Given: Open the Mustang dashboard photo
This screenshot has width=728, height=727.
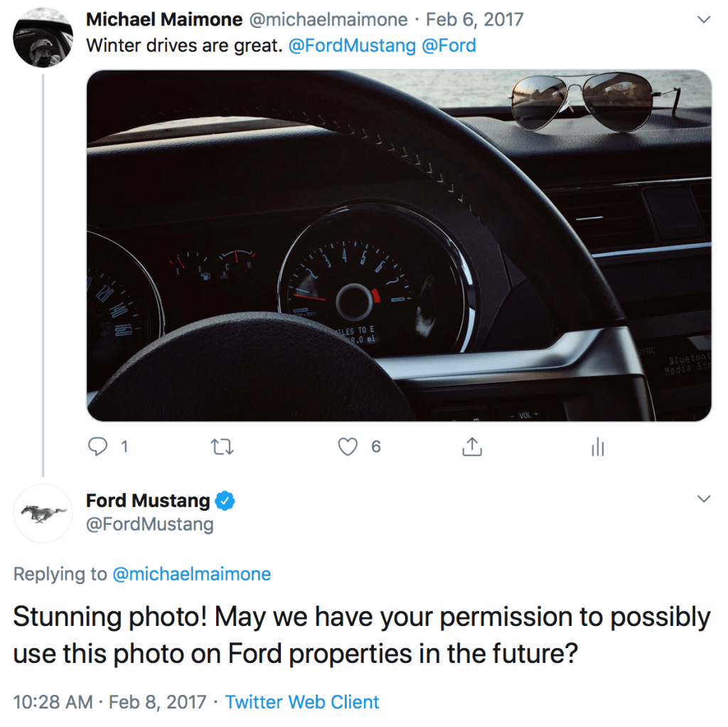Looking at the screenshot, I should point(399,245).
